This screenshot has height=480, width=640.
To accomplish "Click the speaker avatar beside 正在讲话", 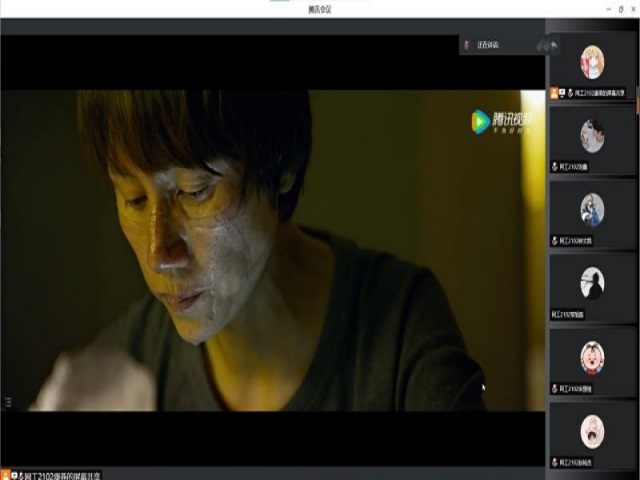I will [x=467, y=45].
